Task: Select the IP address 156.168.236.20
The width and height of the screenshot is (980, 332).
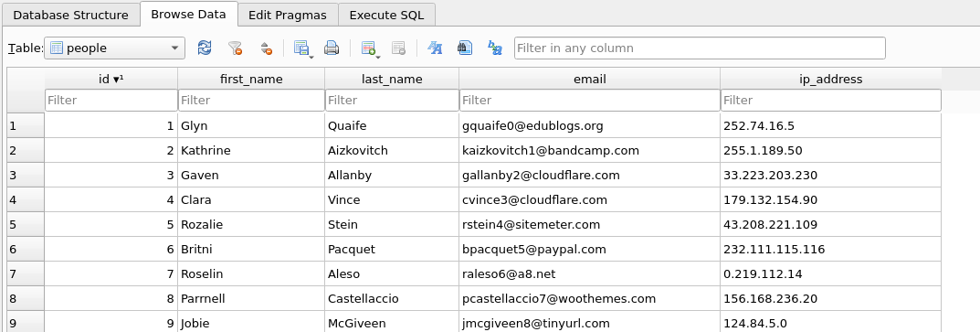Action: pyautogui.click(x=831, y=299)
